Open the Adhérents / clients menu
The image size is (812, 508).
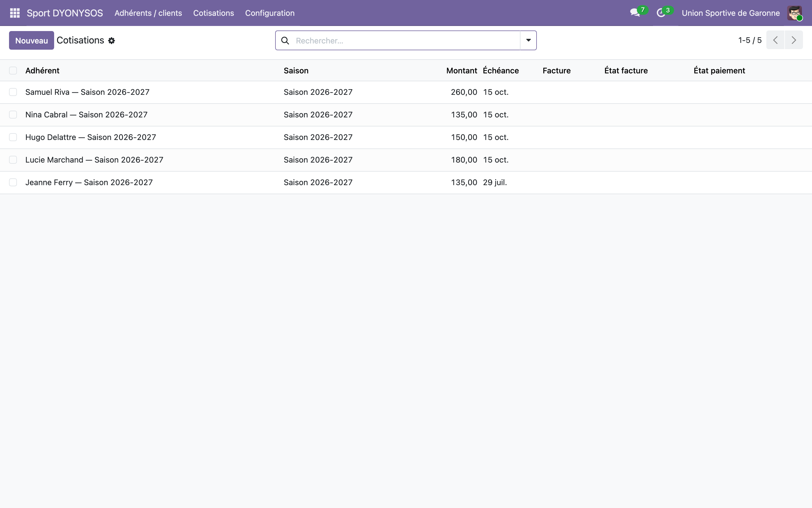point(148,13)
